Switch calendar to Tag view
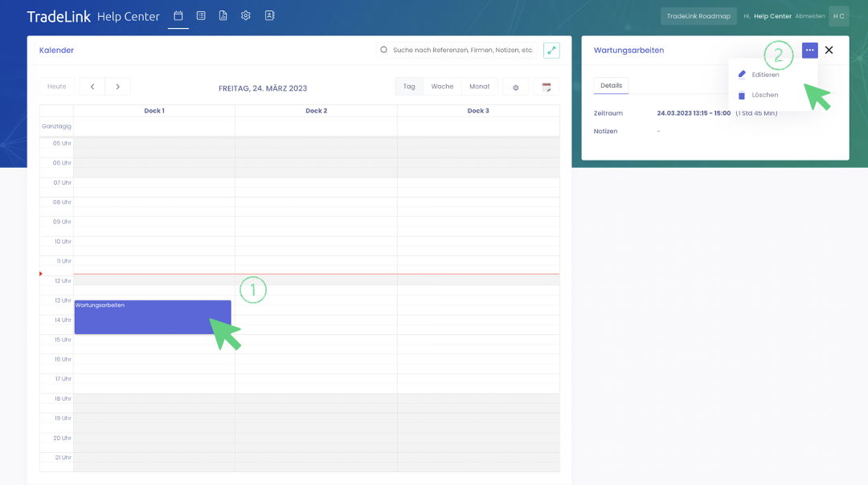Viewport: 868px width, 485px height. [409, 87]
